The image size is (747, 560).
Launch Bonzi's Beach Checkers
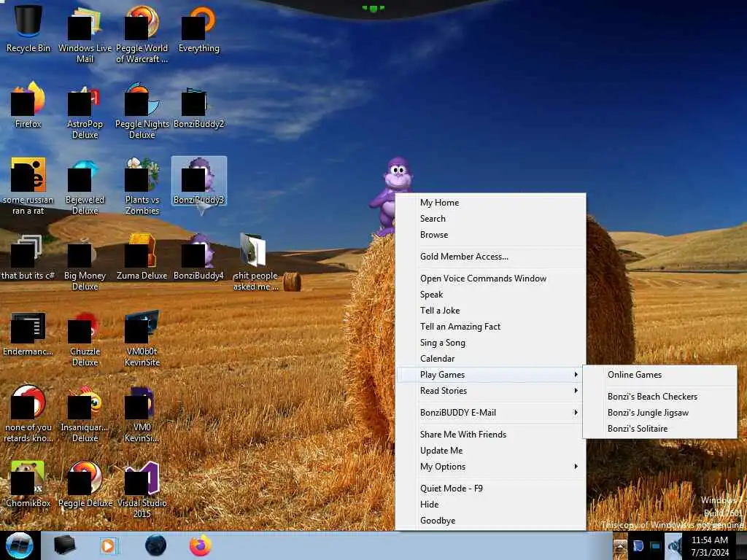coord(659,396)
